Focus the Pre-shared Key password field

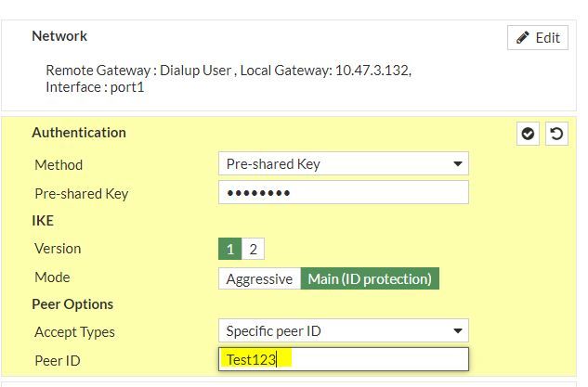(x=343, y=193)
